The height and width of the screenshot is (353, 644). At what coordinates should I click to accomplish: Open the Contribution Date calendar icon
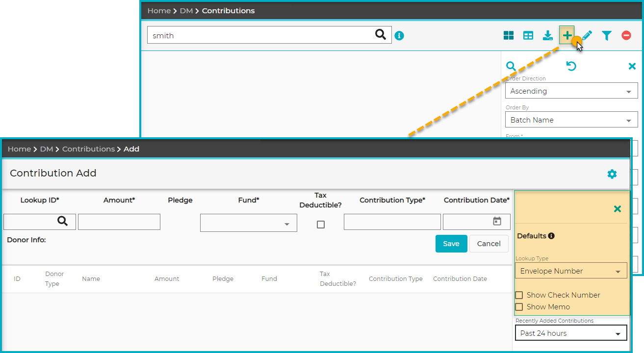tap(497, 221)
